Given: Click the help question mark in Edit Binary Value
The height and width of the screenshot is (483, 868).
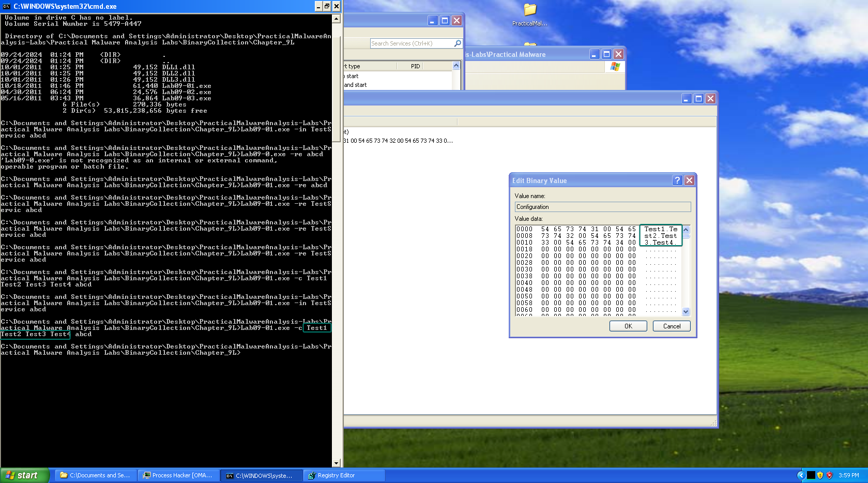Looking at the screenshot, I should (x=677, y=180).
